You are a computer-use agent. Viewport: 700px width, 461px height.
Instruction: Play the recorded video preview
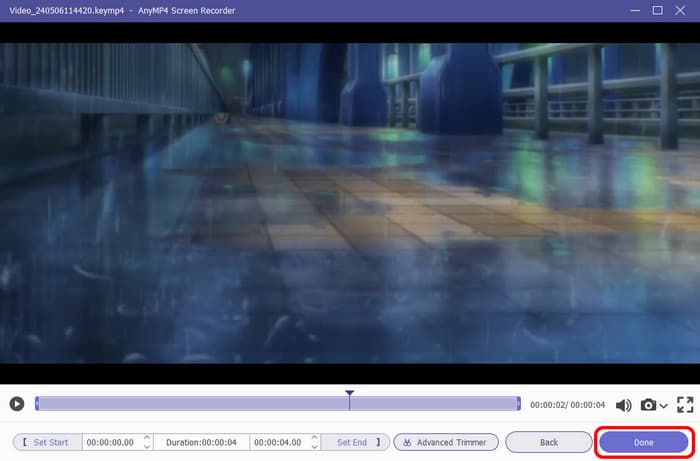point(17,404)
